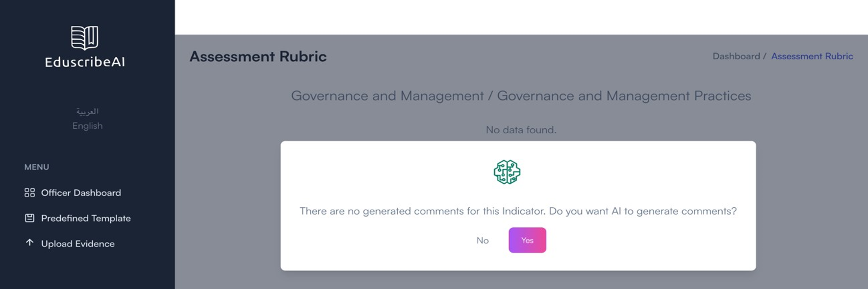Click the Assessment Rubric breadcrumb link

pyautogui.click(x=812, y=56)
